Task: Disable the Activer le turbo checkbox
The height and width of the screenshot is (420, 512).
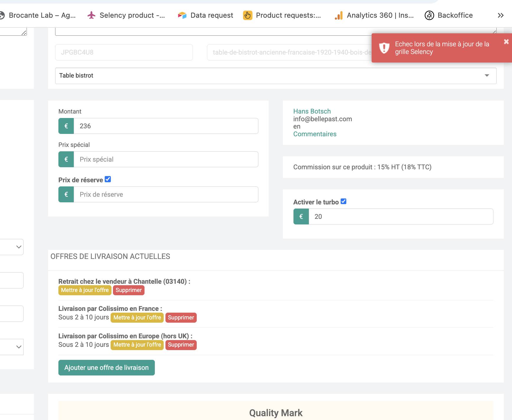Action: coord(343,201)
